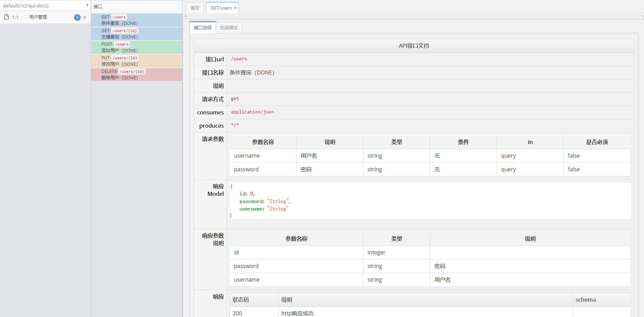644x317 pixels.
Task: Open the GET /users/{id} 主键查询 endpoint
Action: [x=136, y=34]
